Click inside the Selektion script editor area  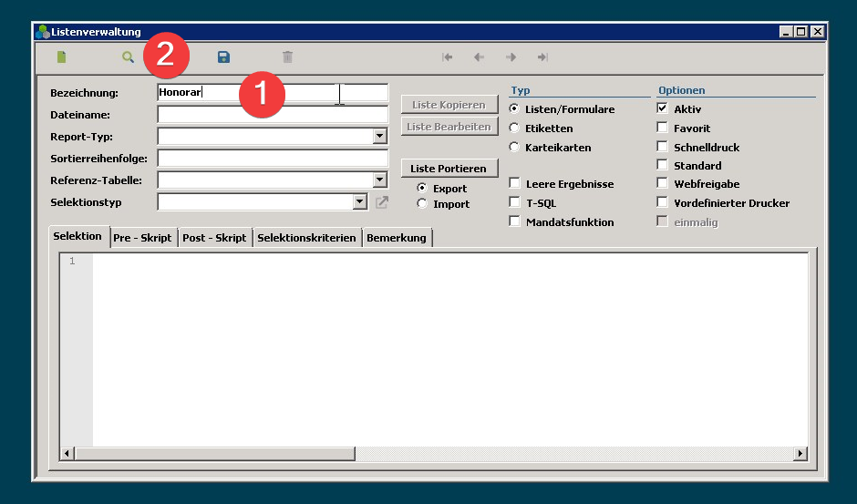[450, 350]
